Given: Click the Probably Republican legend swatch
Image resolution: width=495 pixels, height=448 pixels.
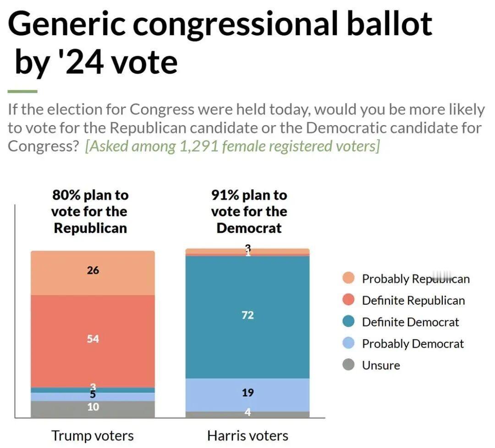Looking at the screenshot, I should (348, 278).
